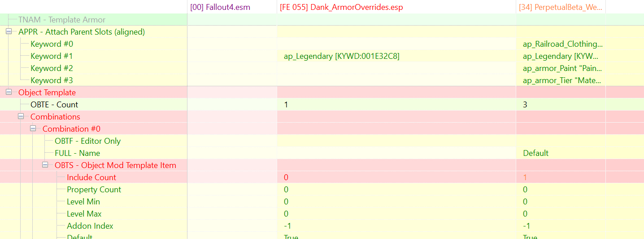644x239 pixels.
Task: Collapse the Combinations node
Action: coord(21,117)
